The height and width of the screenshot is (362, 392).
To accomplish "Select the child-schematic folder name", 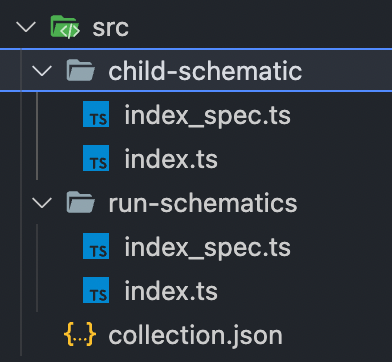I will pos(205,71).
